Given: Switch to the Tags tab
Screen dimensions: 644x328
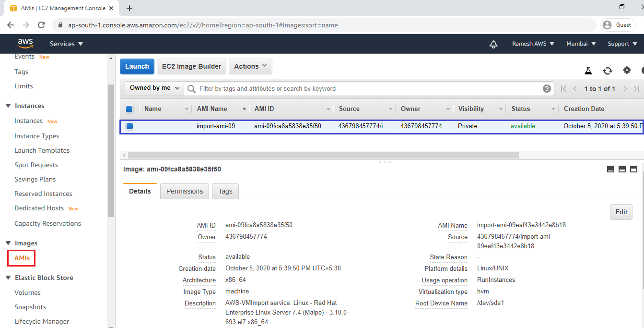Looking at the screenshot, I should [x=225, y=191].
